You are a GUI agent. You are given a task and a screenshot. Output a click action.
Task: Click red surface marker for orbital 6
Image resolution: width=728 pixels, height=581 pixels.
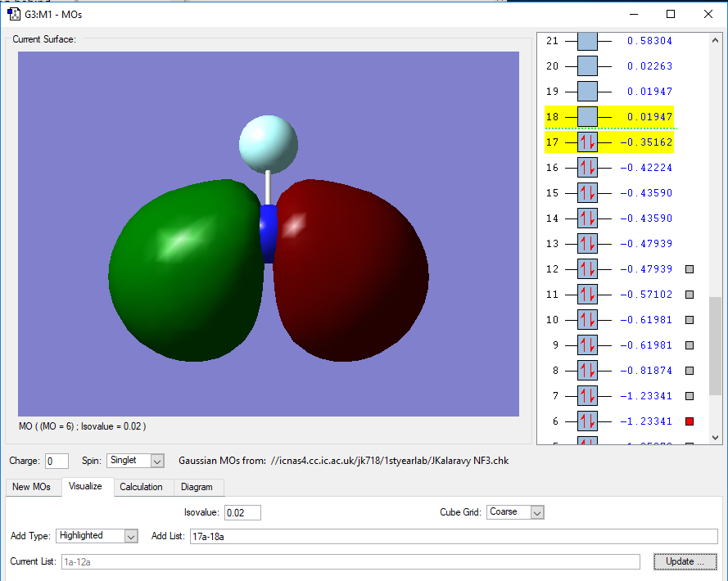(690, 421)
